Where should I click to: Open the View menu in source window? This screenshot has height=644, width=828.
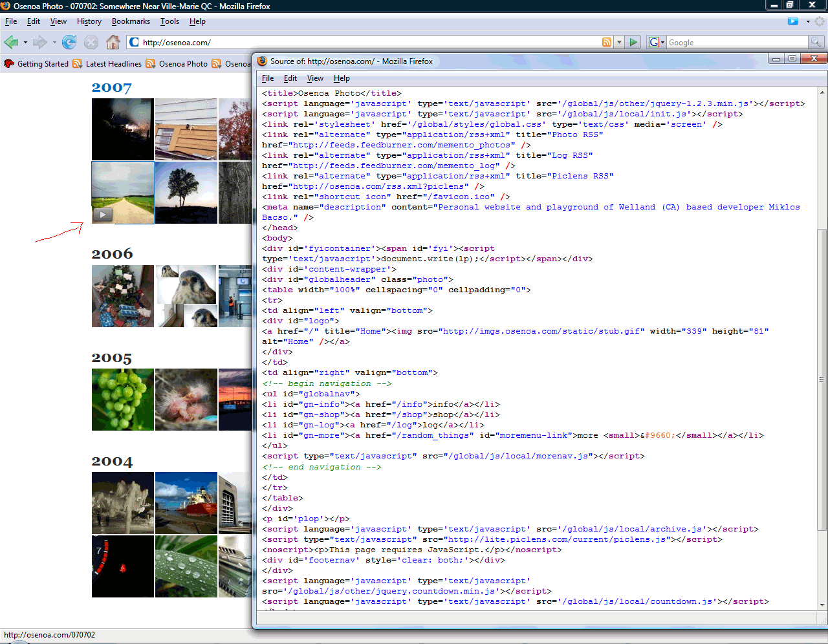315,78
